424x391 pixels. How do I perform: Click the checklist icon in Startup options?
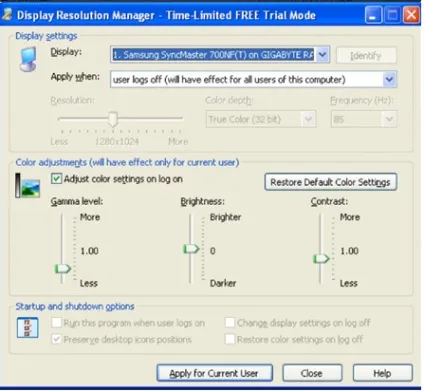click(x=27, y=328)
